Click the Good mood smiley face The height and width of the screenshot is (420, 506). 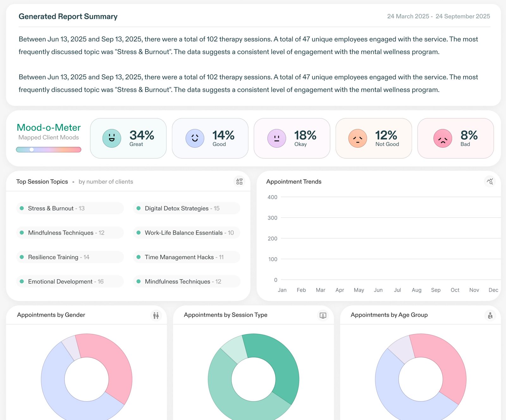(195, 138)
